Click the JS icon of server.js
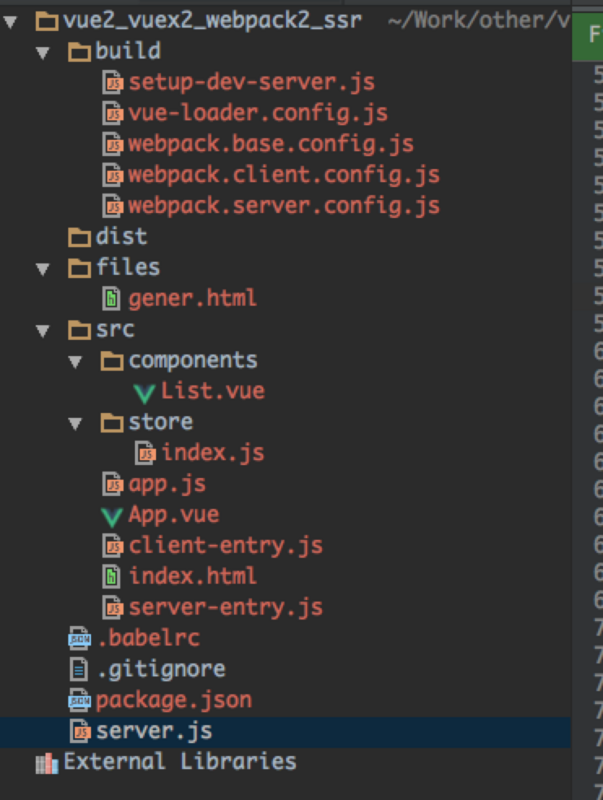This screenshot has height=800, width=603. point(80,732)
